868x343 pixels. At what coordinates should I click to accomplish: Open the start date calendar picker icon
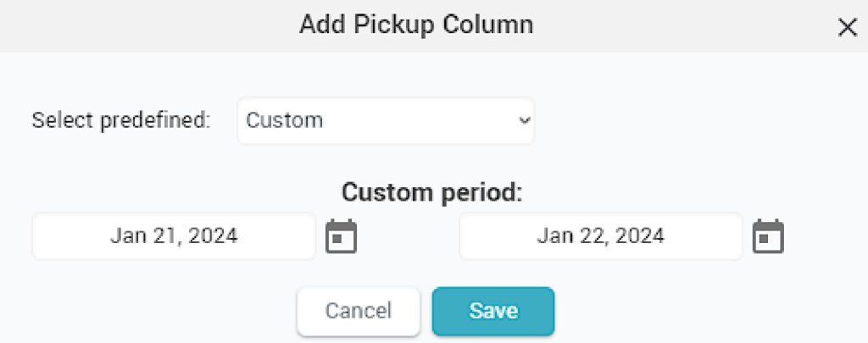click(341, 236)
